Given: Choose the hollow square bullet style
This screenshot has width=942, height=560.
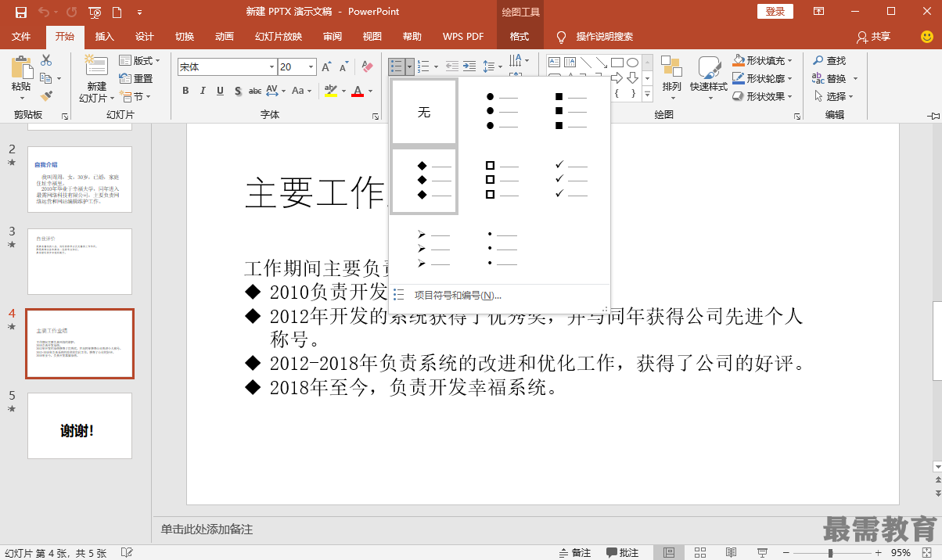Looking at the screenshot, I should click(x=501, y=180).
